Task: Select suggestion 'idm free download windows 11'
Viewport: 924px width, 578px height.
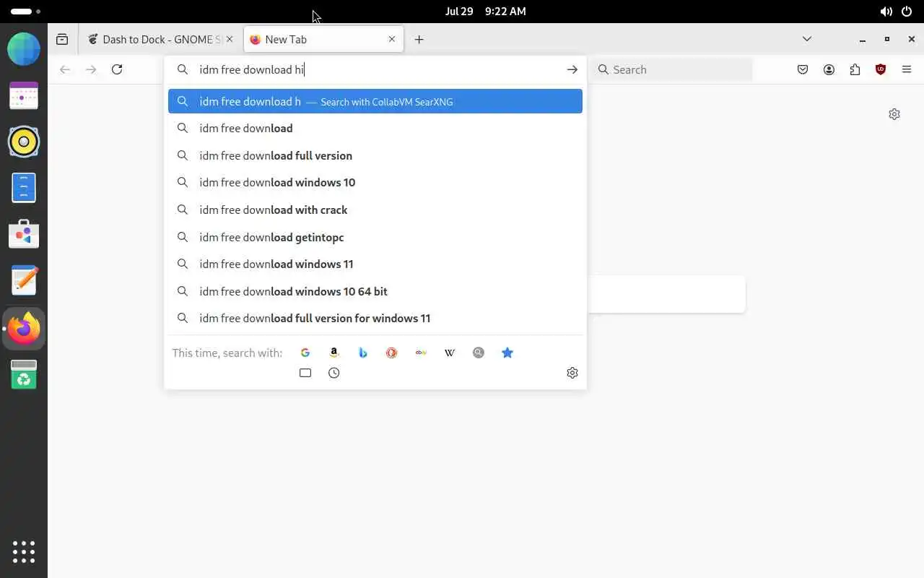Action: coord(375,264)
